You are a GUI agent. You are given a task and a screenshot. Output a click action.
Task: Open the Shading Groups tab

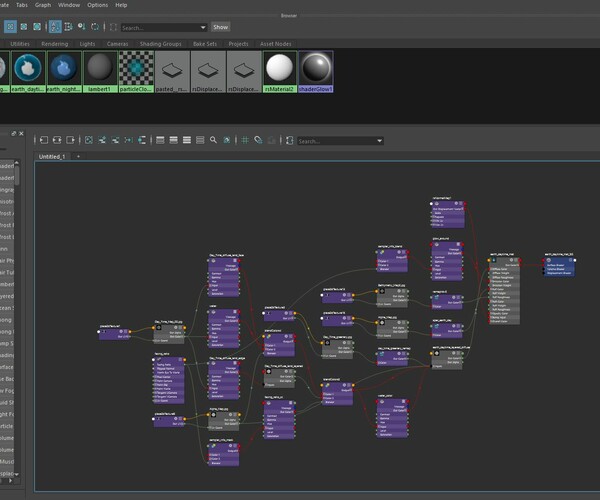pos(162,44)
